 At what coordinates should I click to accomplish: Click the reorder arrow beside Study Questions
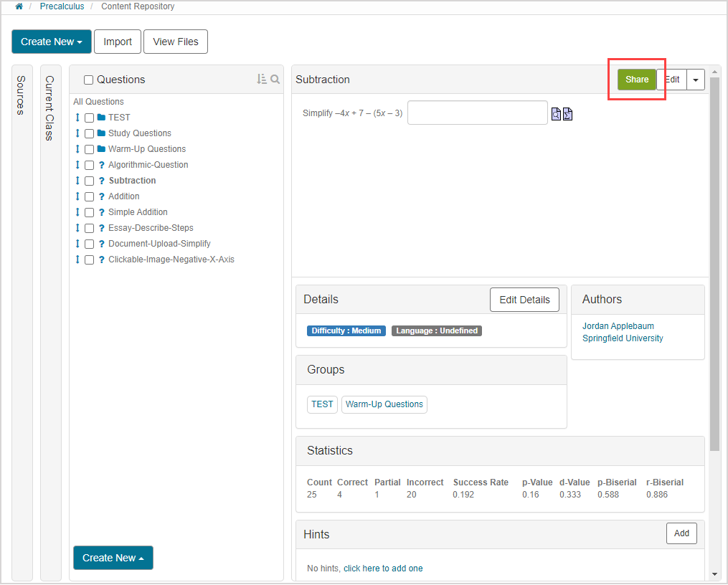[x=77, y=133]
